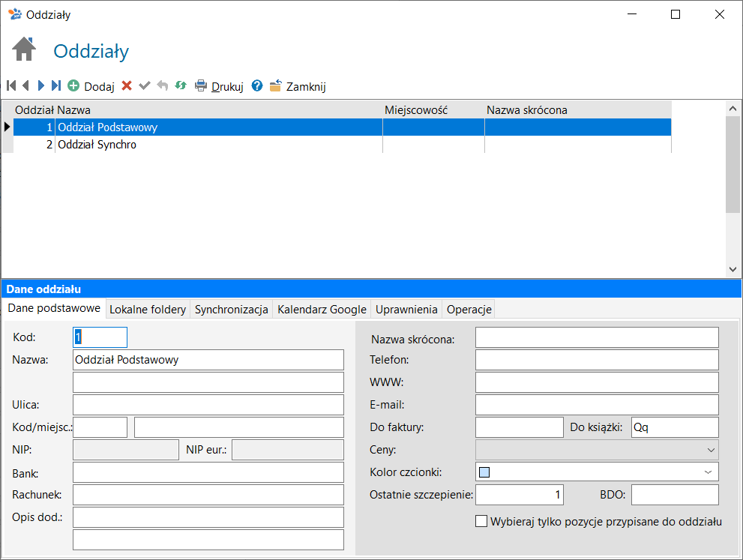Click the Do faktury input field
This screenshot has height=560, width=743.
point(520,427)
